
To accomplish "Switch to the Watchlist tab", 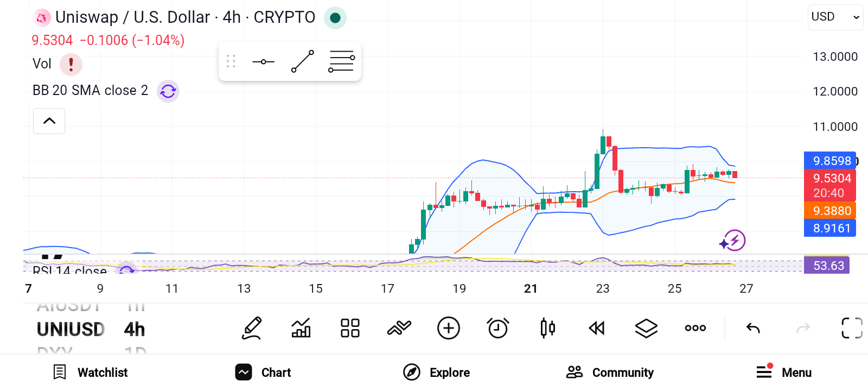I will pyautogui.click(x=91, y=373).
